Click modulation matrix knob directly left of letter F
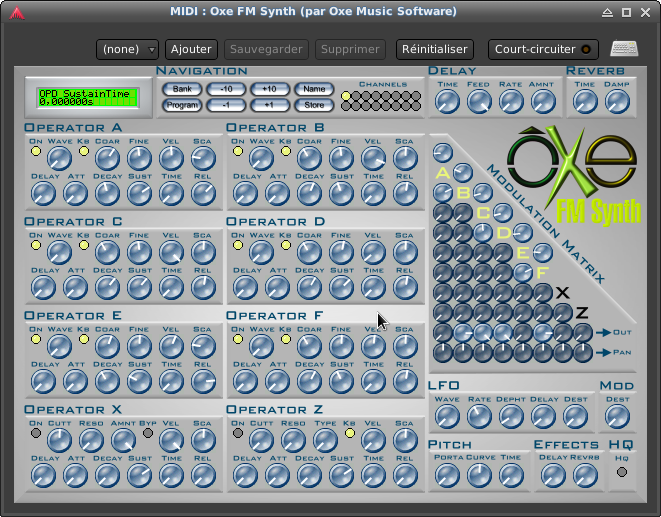Image resolution: width=661 pixels, height=517 pixels. pos(523,273)
